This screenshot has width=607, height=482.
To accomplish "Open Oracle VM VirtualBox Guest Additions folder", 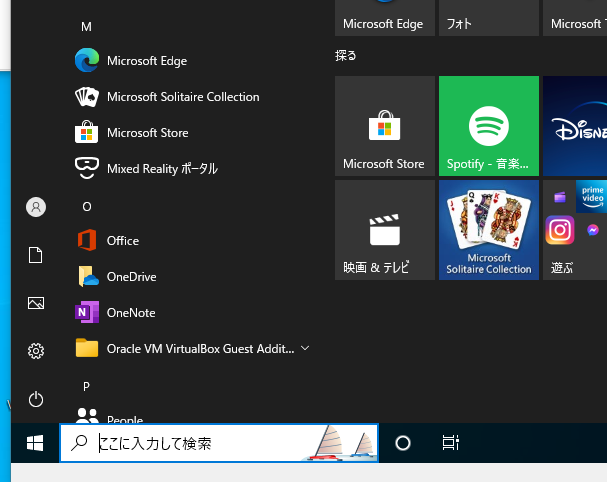I will (x=190, y=349).
